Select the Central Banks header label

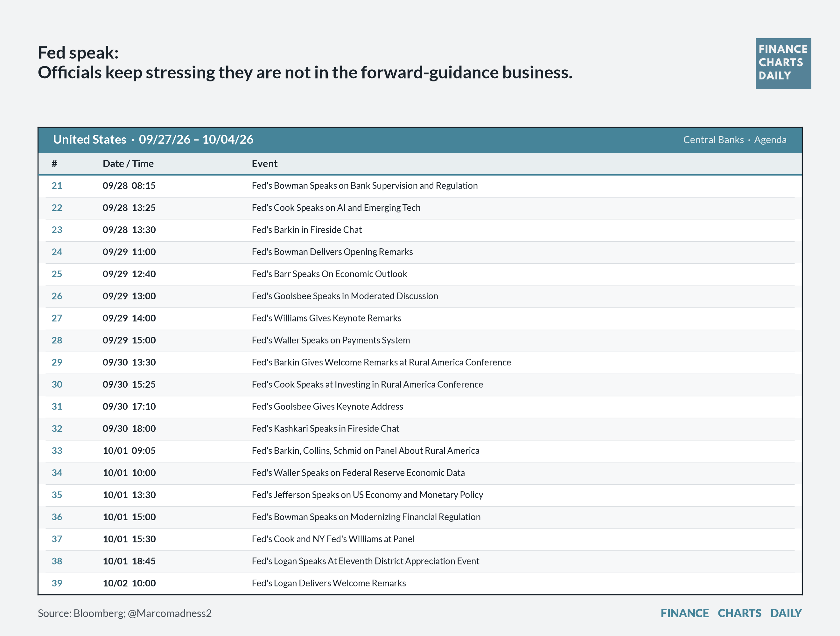(713, 140)
